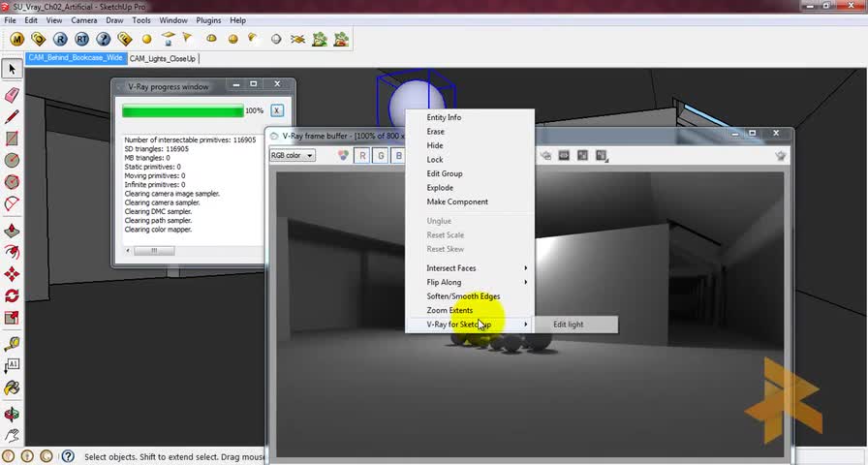The height and width of the screenshot is (465, 868).
Task: Click the V-Ray IES light icon
Action: coord(253,38)
